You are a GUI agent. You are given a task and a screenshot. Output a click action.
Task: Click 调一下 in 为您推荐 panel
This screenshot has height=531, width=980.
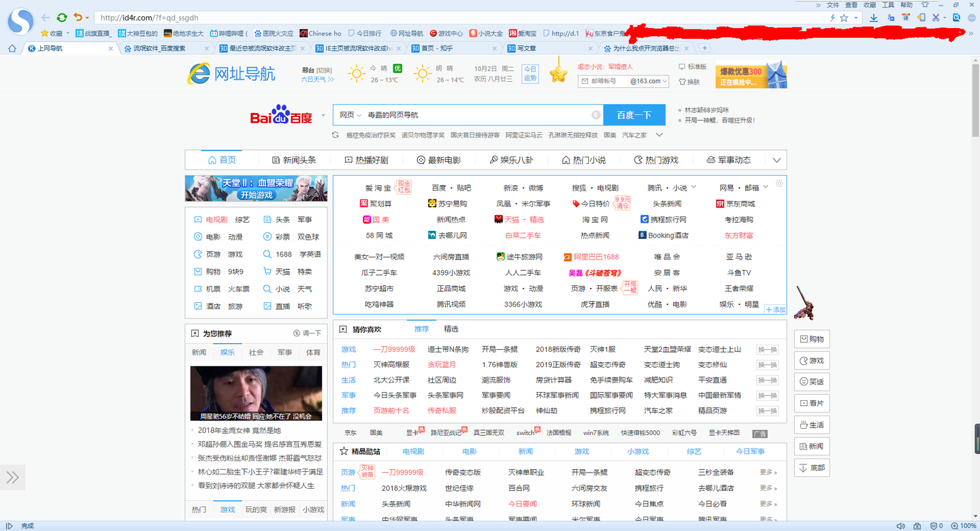[307, 334]
